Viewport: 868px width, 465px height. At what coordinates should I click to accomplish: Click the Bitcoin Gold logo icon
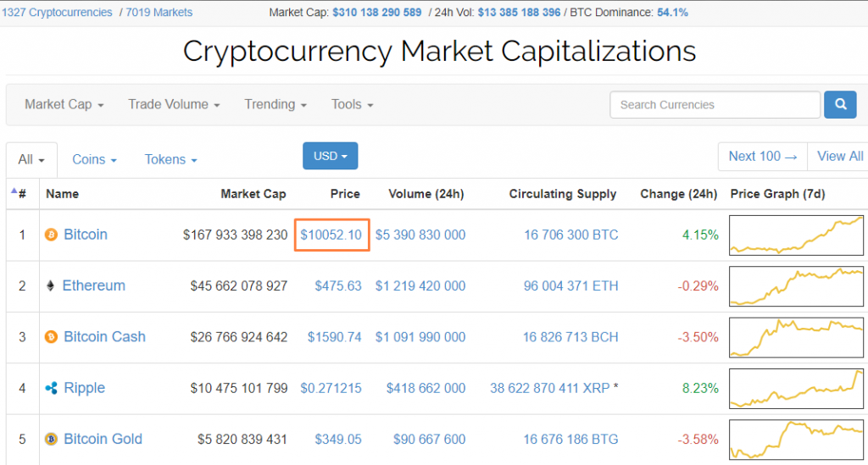click(x=51, y=439)
